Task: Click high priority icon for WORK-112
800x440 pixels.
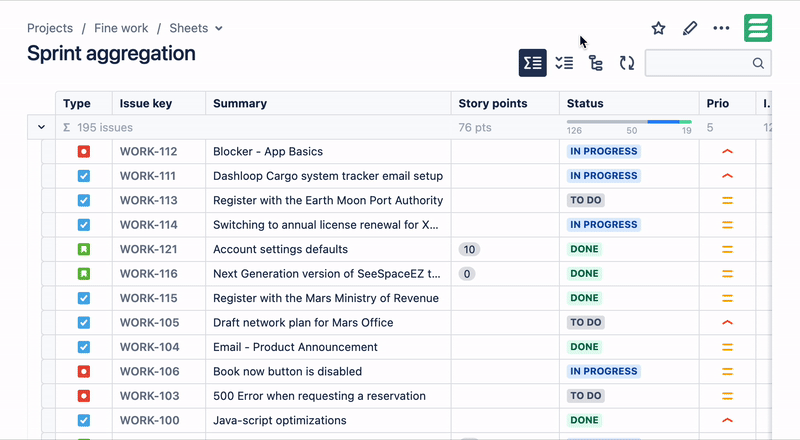Action: click(x=728, y=152)
